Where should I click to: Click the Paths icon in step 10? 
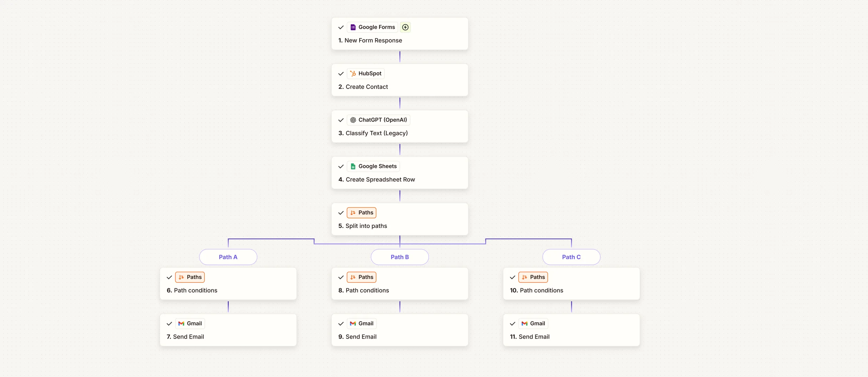524,277
